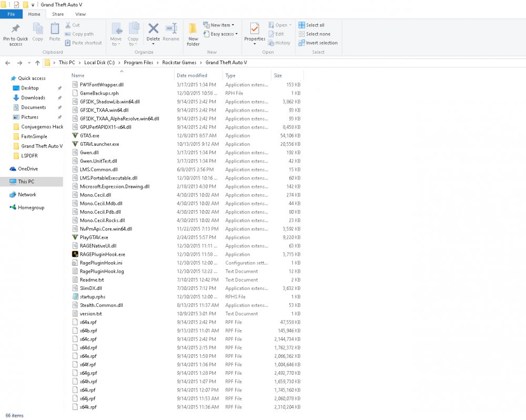Go forward with the Forward arrow
The height and width of the screenshot is (420, 526).
[x=20, y=63]
